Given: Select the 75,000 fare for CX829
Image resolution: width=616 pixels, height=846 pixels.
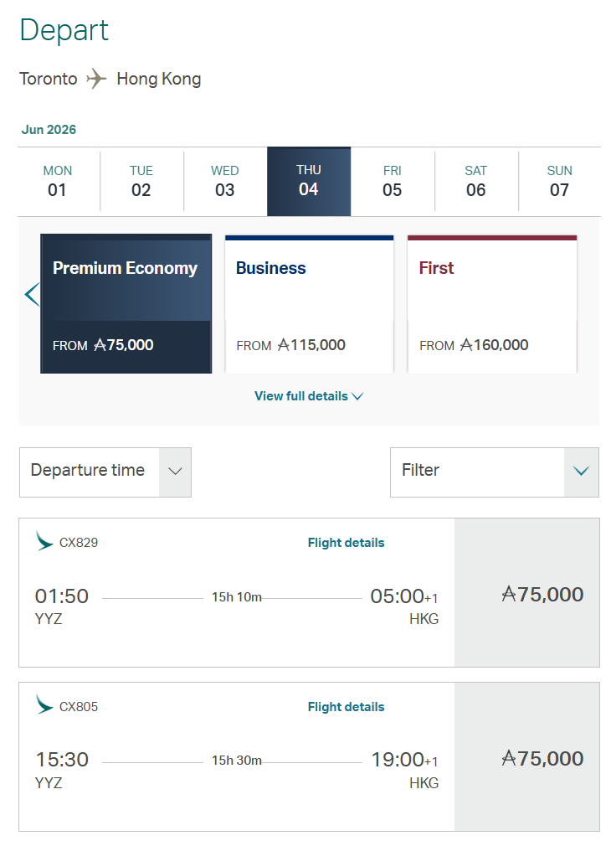Looking at the screenshot, I should tap(526, 593).
